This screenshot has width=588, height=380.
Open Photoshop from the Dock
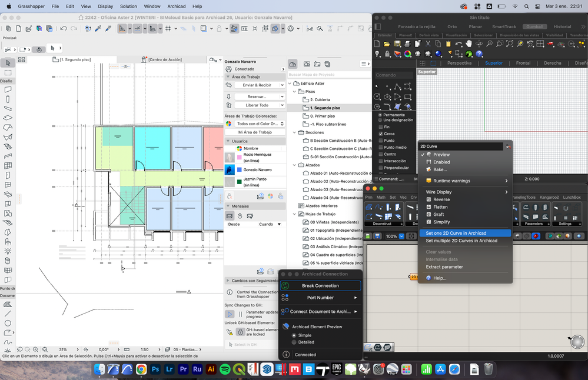[155, 369]
